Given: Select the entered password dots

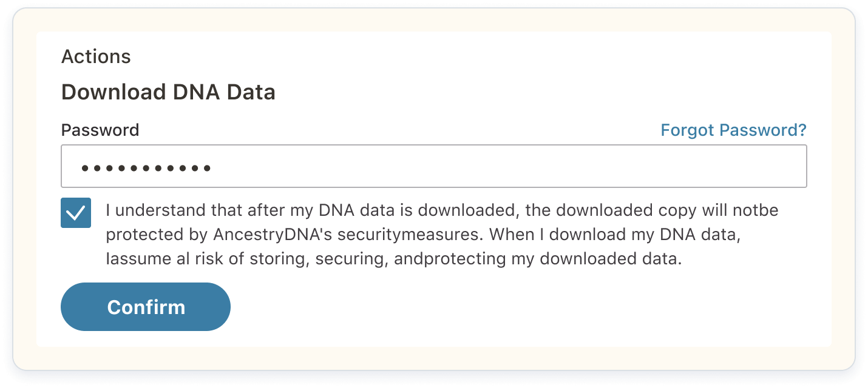Looking at the screenshot, I should pos(146,167).
